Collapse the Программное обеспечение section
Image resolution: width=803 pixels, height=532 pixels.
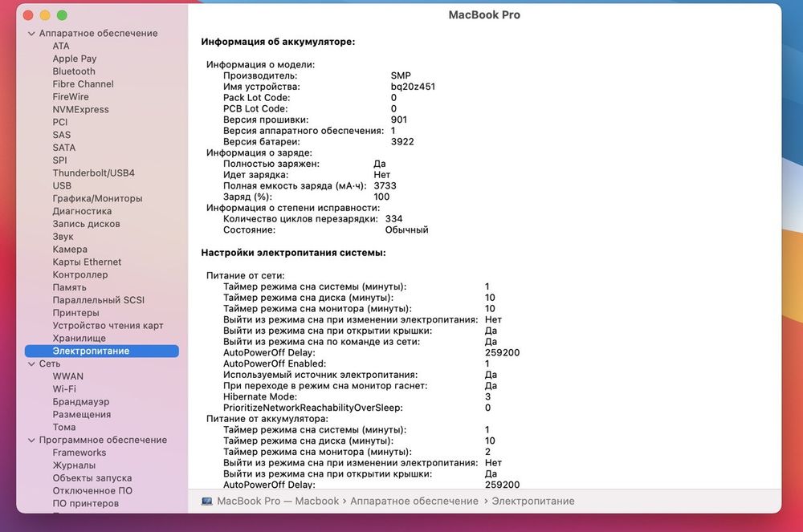31,441
